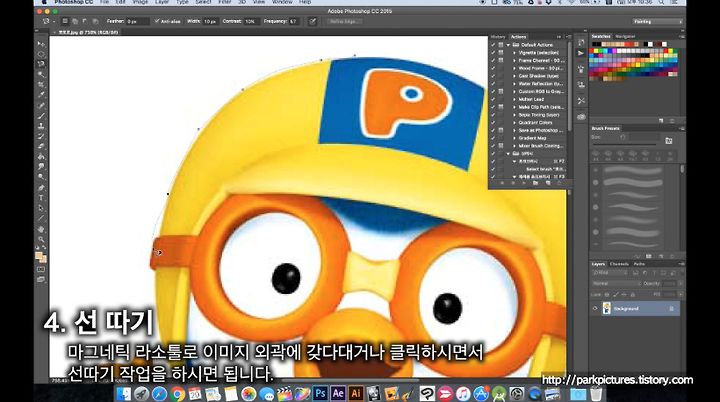The height and width of the screenshot is (402, 720).
Task: Open the File menu
Action: click(104, 2)
